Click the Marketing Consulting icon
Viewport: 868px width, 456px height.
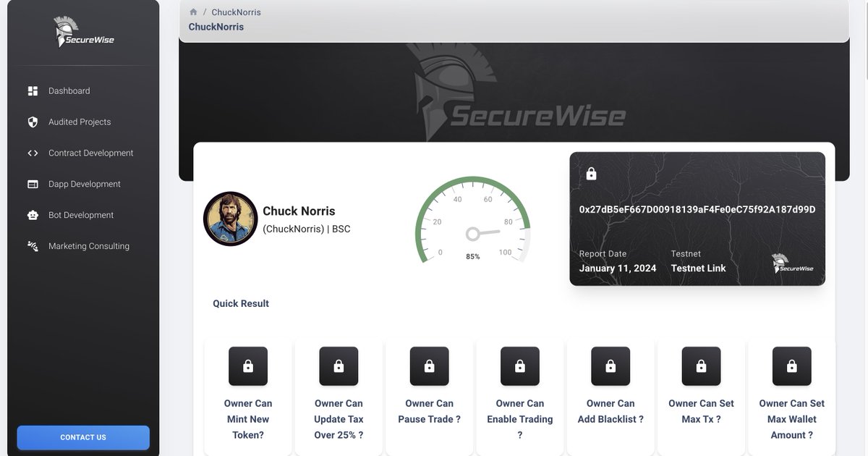click(33, 246)
